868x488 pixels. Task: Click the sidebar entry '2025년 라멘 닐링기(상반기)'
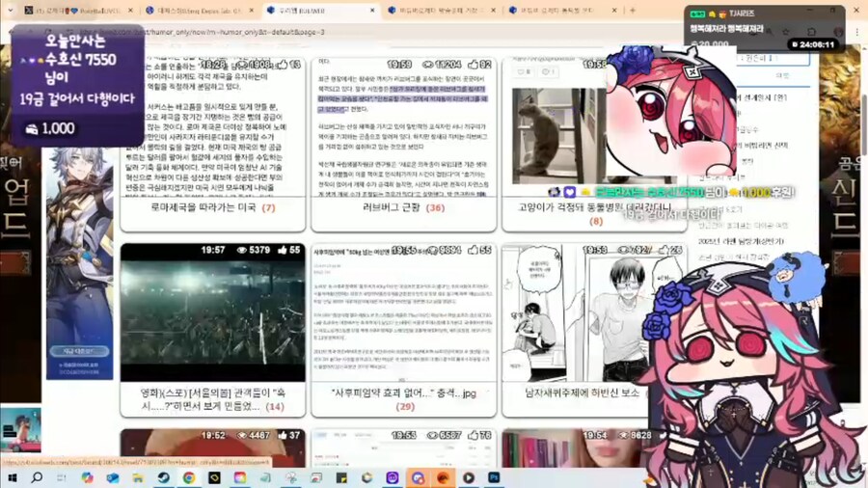pyautogui.click(x=741, y=241)
